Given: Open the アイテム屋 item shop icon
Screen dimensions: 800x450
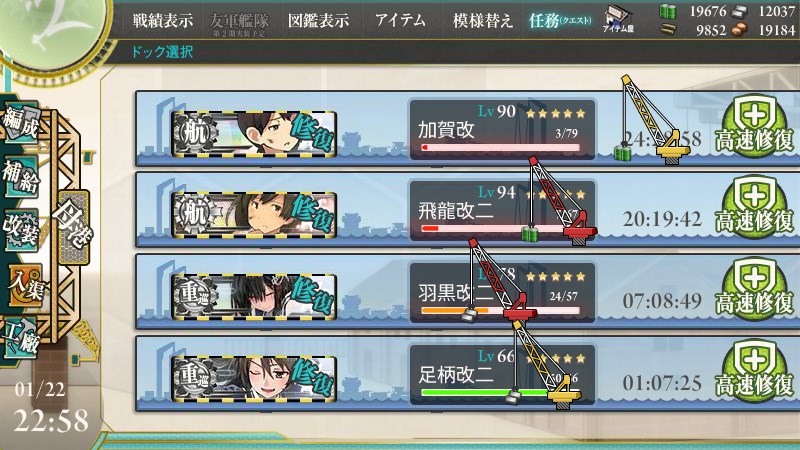Looking at the screenshot, I should click(x=618, y=19).
